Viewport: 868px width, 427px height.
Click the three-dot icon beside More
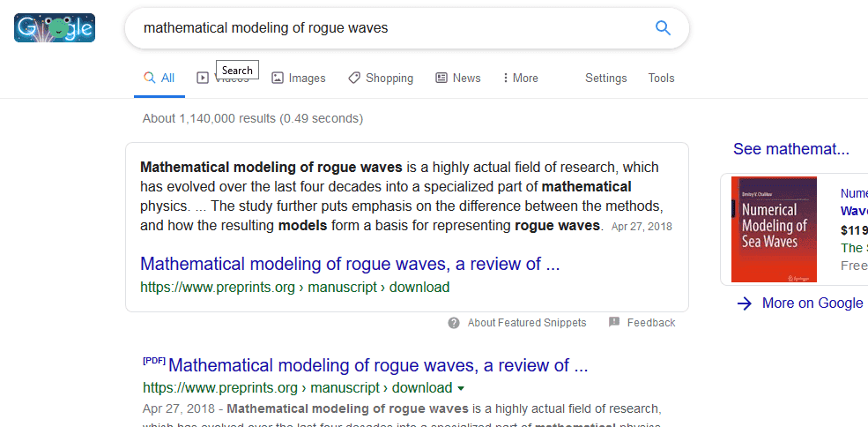[x=505, y=79]
